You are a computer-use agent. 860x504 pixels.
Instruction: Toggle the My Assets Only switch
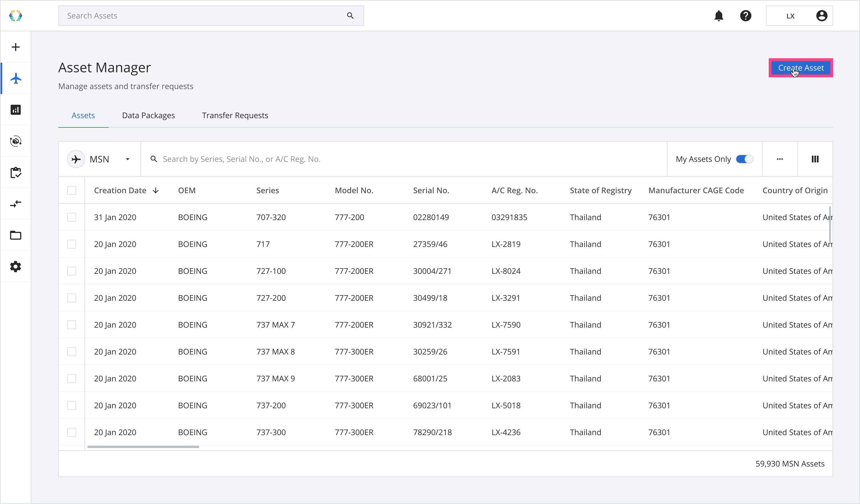pyautogui.click(x=744, y=159)
